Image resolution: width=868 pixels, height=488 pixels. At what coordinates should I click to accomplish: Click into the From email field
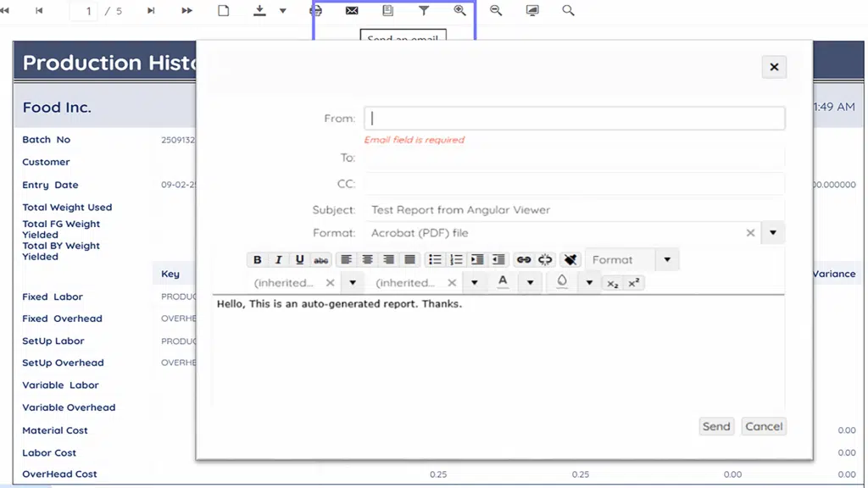(575, 119)
